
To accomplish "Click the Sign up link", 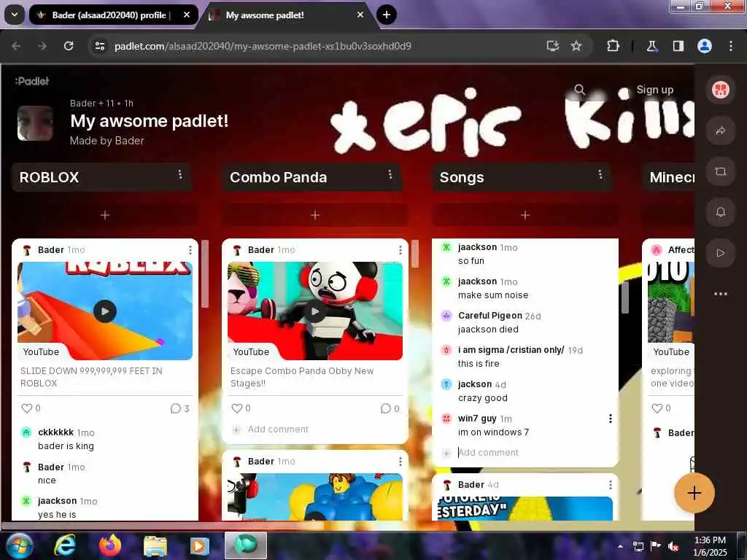I will point(655,90).
